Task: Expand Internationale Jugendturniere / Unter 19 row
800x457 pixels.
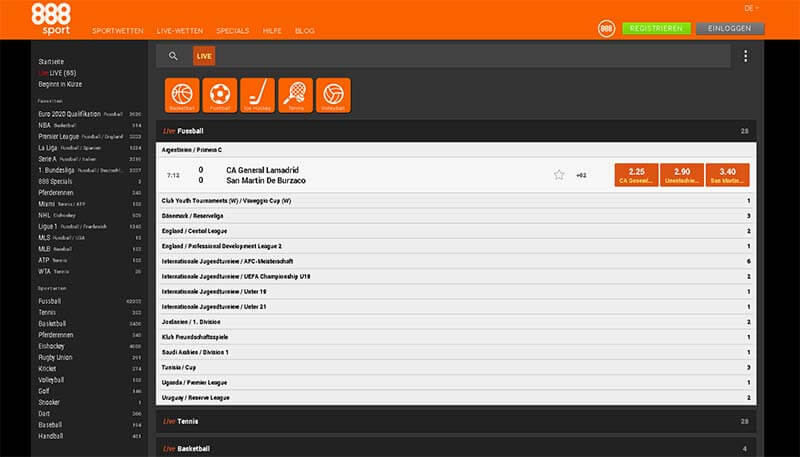Action: click(x=456, y=292)
